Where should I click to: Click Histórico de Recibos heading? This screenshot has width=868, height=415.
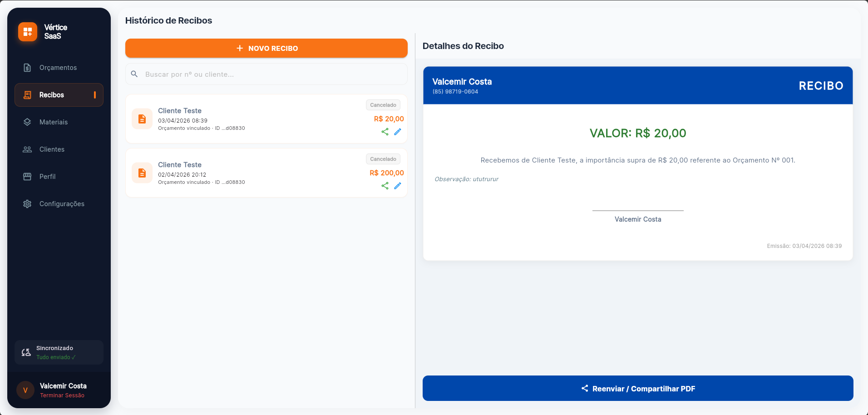(169, 20)
